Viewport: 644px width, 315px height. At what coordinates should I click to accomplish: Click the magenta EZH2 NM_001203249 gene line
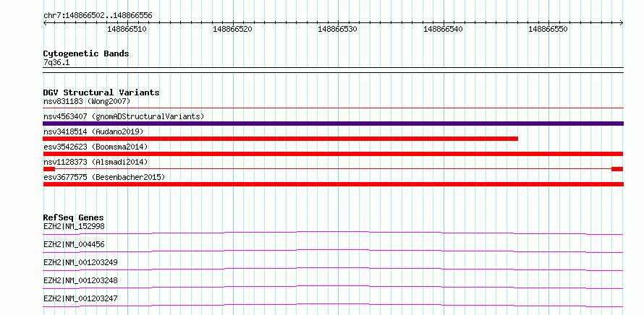[x=333, y=269]
